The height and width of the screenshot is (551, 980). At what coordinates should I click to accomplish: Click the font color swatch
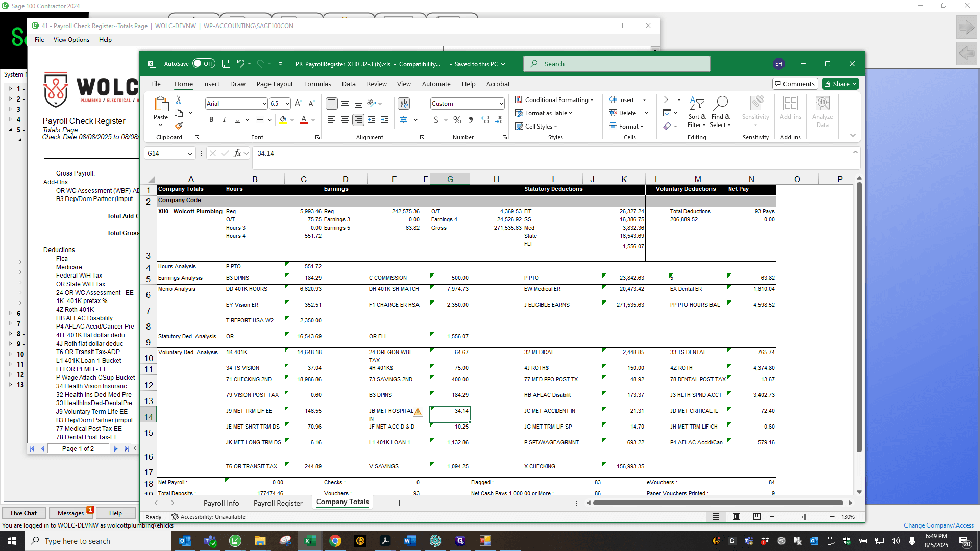[x=304, y=120]
